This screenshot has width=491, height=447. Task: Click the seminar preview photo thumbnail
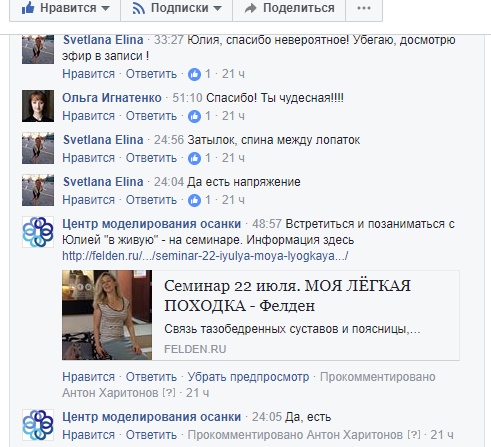coord(107,315)
